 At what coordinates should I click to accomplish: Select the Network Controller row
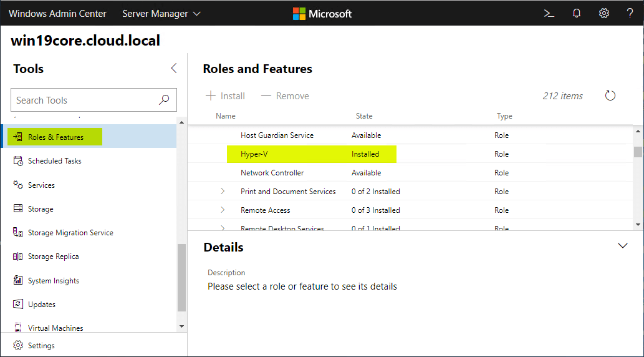click(411, 173)
